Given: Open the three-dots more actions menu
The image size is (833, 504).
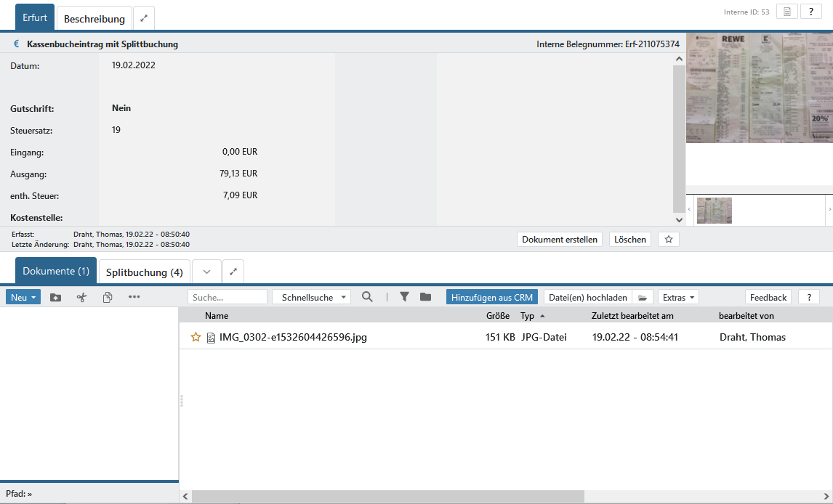Looking at the screenshot, I should click(x=134, y=297).
